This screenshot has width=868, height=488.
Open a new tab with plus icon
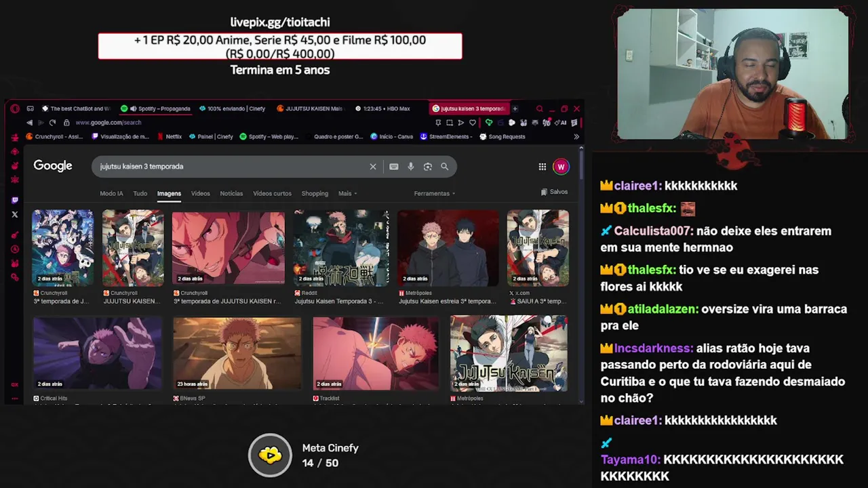click(515, 108)
